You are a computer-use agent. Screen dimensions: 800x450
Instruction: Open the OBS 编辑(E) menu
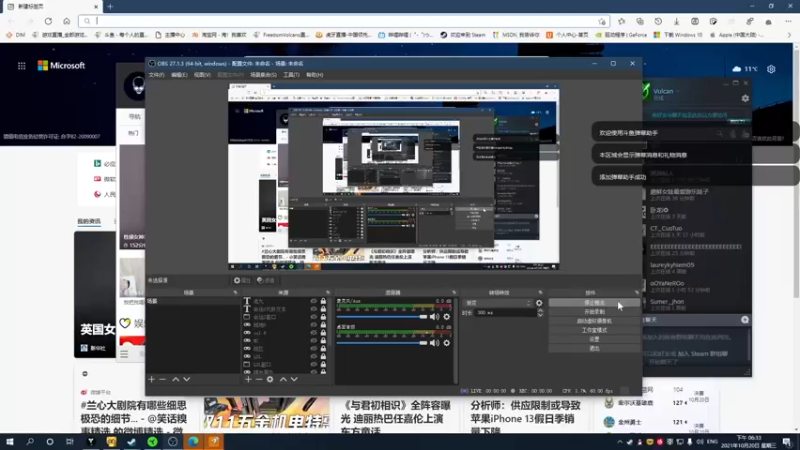pos(179,75)
